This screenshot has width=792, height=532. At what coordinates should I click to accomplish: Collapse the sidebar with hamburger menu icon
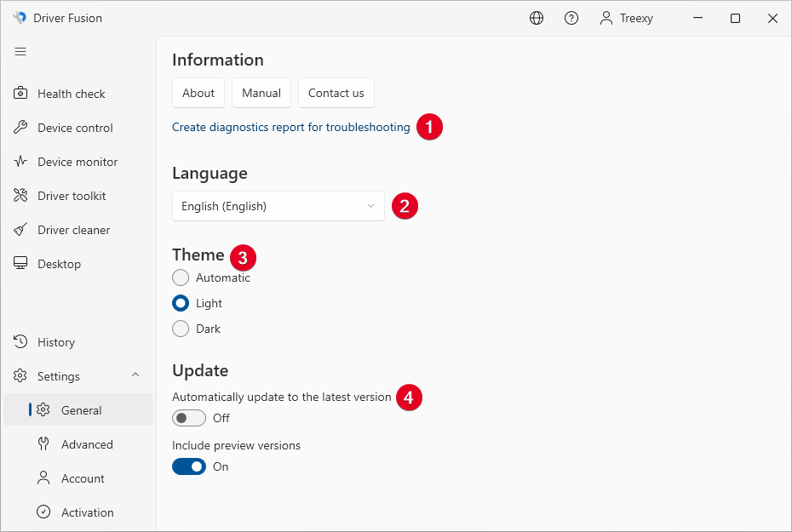pos(20,51)
